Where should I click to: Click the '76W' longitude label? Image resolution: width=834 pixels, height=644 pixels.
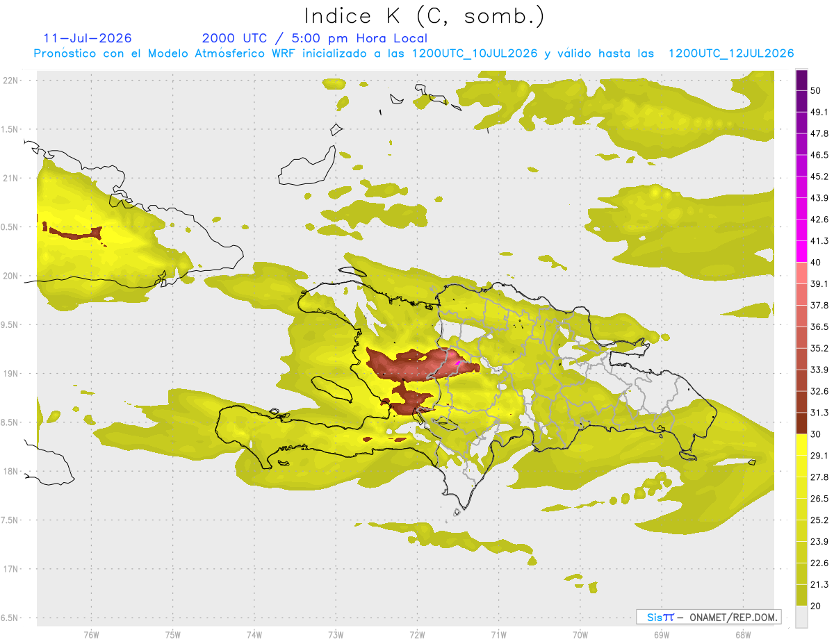point(91,635)
